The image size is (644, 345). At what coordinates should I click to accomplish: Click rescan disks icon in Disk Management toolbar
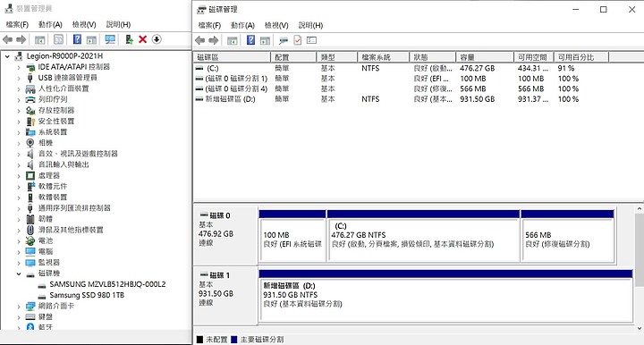tap(284, 40)
